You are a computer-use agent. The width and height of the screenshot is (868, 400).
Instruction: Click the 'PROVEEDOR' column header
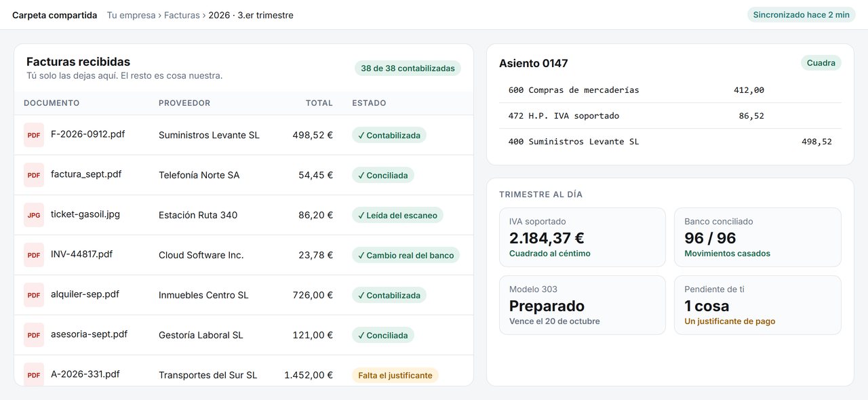[184, 103]
